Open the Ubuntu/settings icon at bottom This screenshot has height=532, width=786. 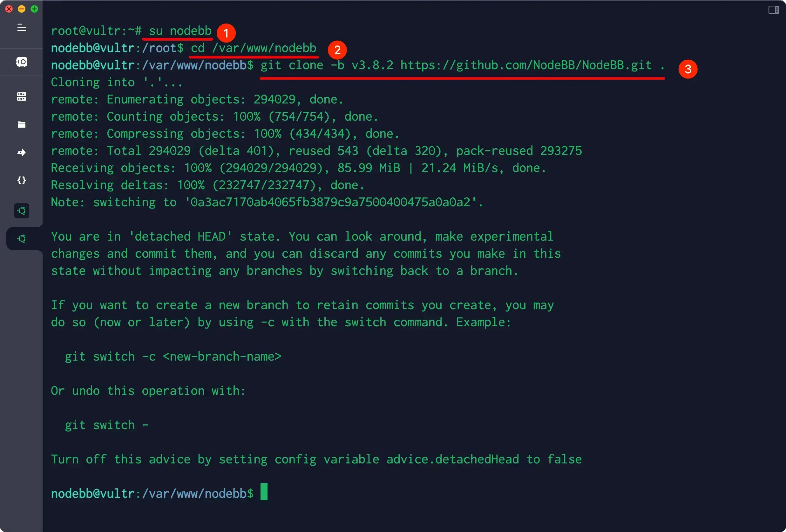pos(21,239)
